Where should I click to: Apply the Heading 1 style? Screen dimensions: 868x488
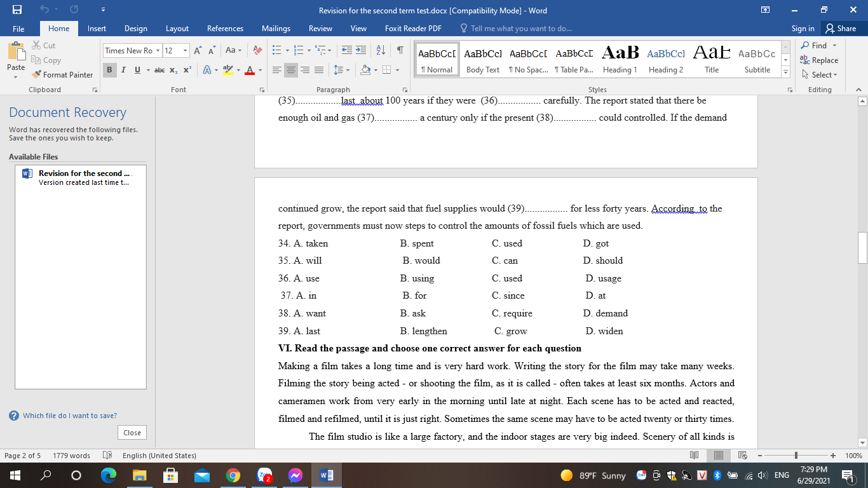[620, 59]
